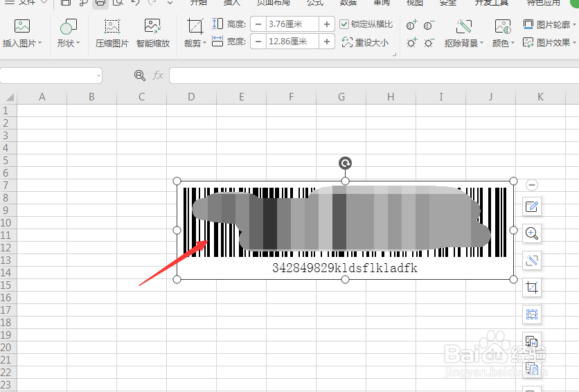Click the Color (颜色) picture icon

(503, 27)
